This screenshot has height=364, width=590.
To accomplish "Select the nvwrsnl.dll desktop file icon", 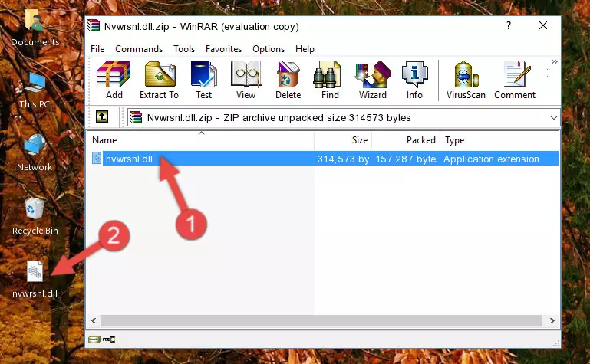I will [x=35, y=280].
